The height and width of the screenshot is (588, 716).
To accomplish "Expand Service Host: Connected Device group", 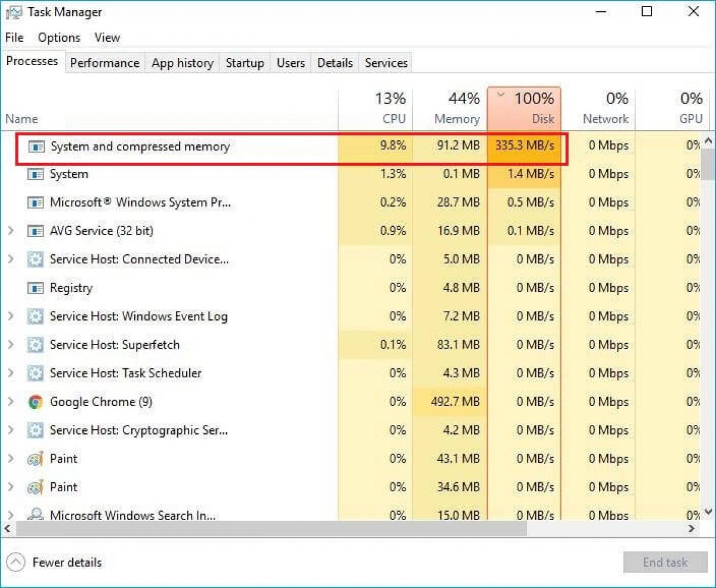I will [x=10, y=260].
